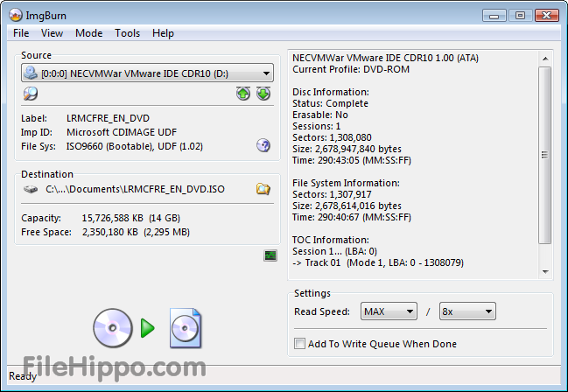Open the MAX read speed dropdown
The image size is (568, 392).
389,311
